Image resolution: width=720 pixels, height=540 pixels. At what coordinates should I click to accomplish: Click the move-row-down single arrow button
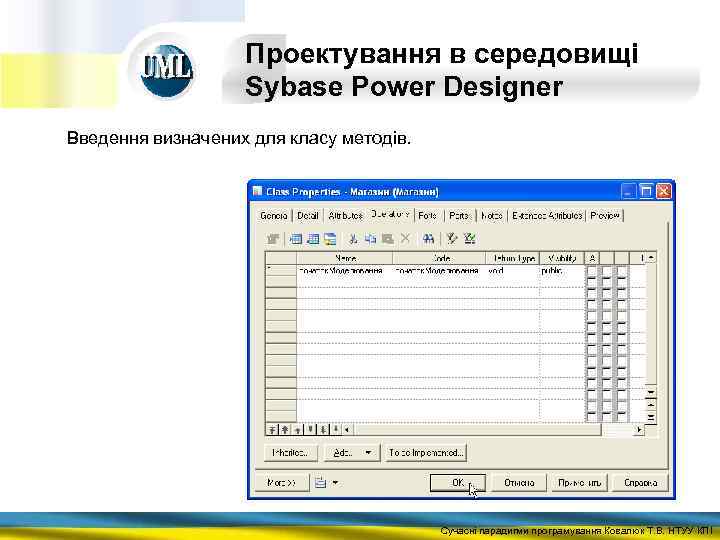pos(311,430)
